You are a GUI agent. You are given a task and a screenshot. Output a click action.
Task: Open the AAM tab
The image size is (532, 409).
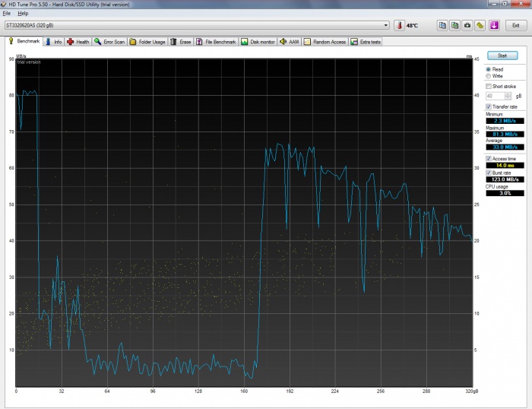pyautogui.click(x=290, y=42)
